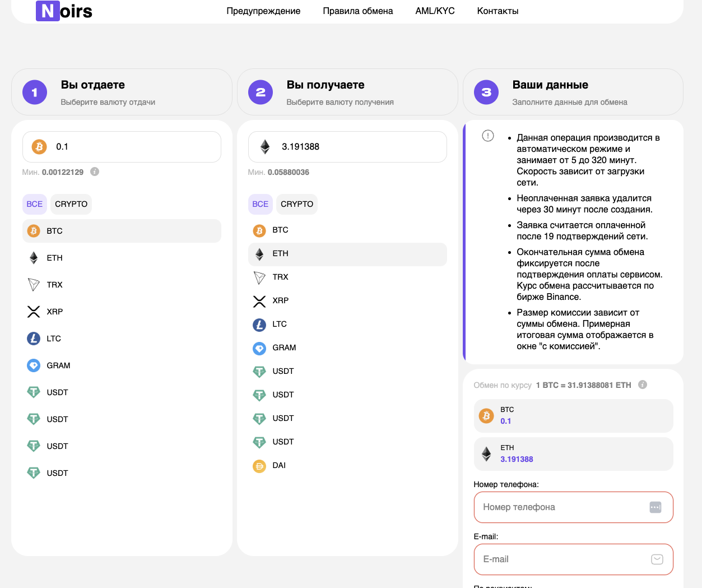Open the Правила обмена page
The width and height of the screenshot is (702, 588).
(x=358, y=11)
